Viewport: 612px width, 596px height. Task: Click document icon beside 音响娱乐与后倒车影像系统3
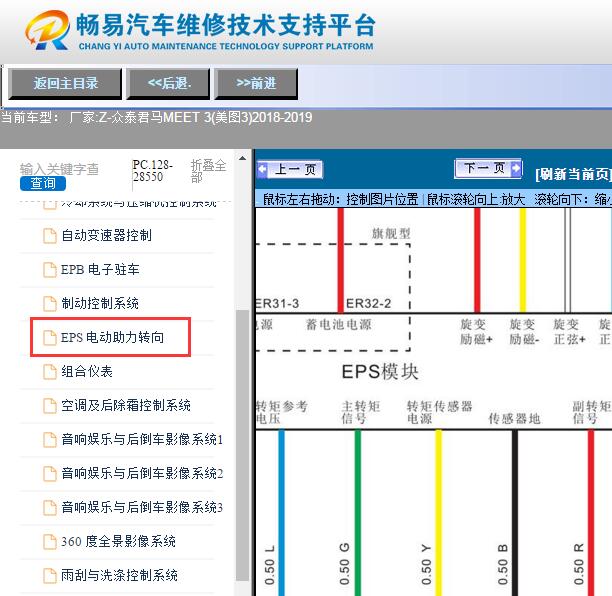click(x=50, y=507)
